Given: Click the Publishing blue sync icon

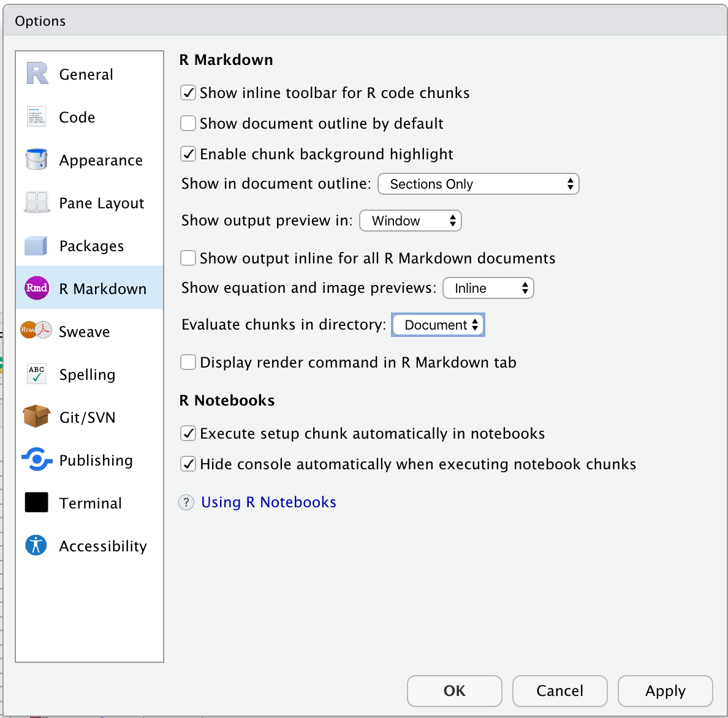Looking at the screenshot, I should click(x=37, y=459).
